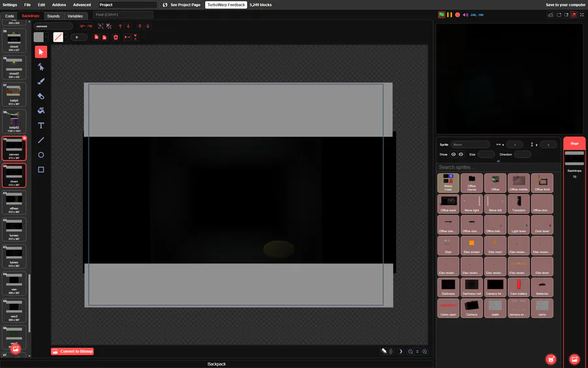Click the green flag to run project
The height and width of the screenshot is (368, 588).
[442, 14]
